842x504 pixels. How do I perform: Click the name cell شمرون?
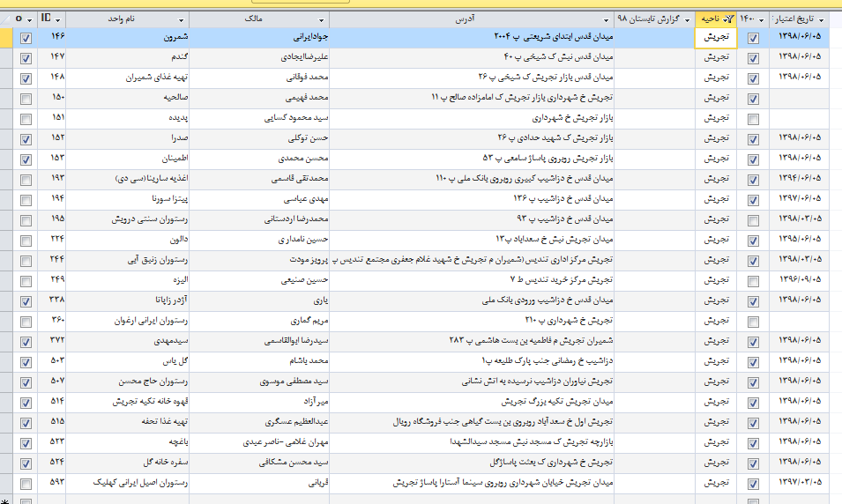(x=127, y=38)
